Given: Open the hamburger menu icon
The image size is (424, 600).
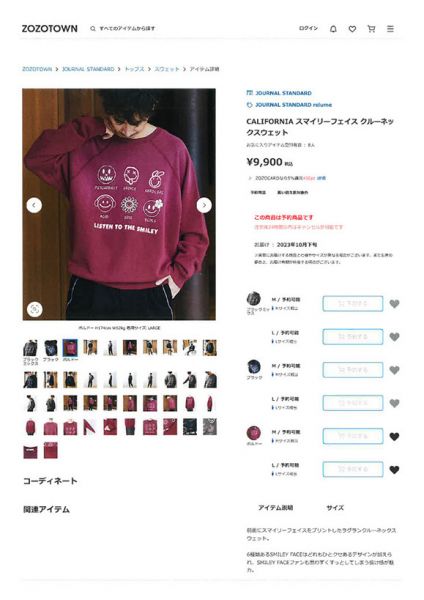Looking at the screenshot, I should point(390,29).
